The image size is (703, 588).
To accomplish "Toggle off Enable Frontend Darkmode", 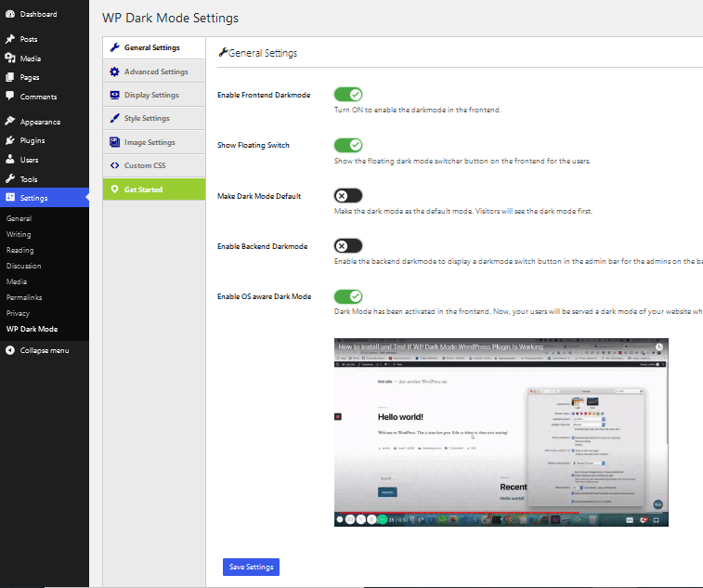I will [348, 95].
